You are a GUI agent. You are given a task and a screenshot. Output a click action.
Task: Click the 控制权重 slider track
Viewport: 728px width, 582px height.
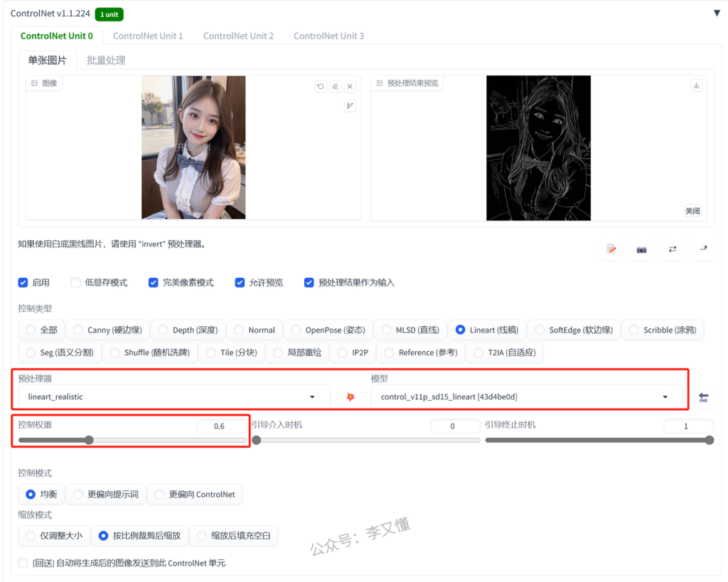pyautogui.click(x=132, y=440)
